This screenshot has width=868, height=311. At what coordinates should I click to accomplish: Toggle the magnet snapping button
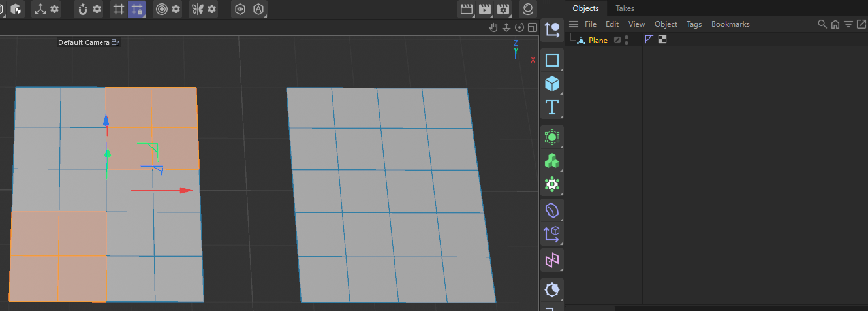point(83,9)
